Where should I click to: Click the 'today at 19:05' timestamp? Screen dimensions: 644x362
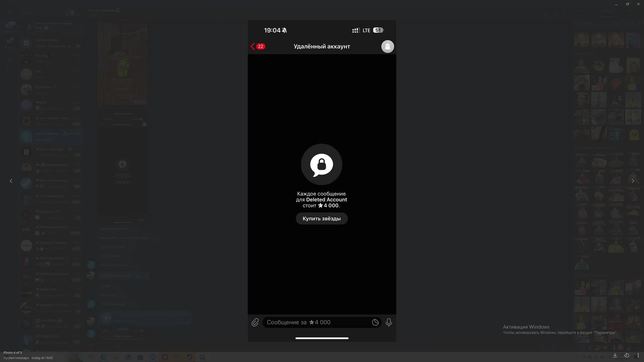pyautogui.click(x=42, y=358)
